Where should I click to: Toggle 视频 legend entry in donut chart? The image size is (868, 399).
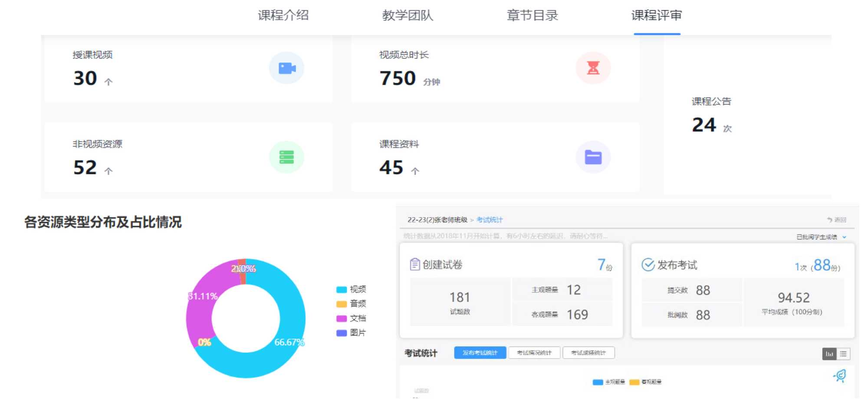(x=351, y=290)
